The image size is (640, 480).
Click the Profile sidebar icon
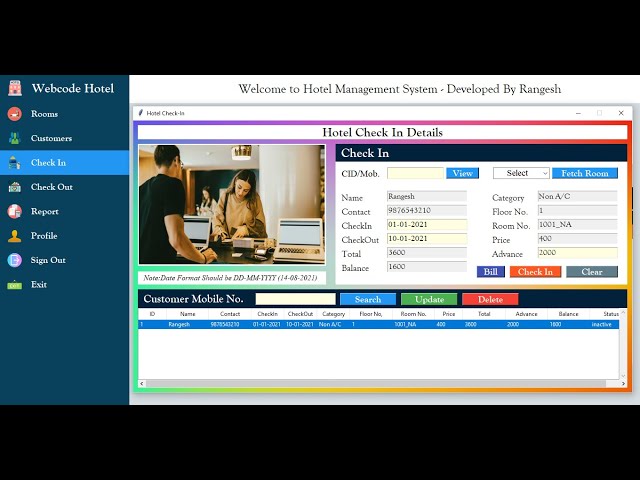(x=15, y=236)
